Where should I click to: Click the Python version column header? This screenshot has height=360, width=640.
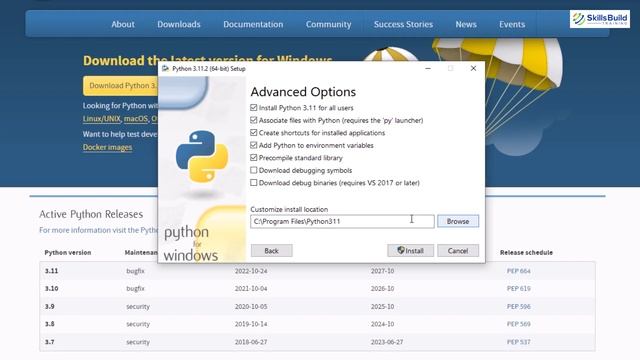pos(68,253)
